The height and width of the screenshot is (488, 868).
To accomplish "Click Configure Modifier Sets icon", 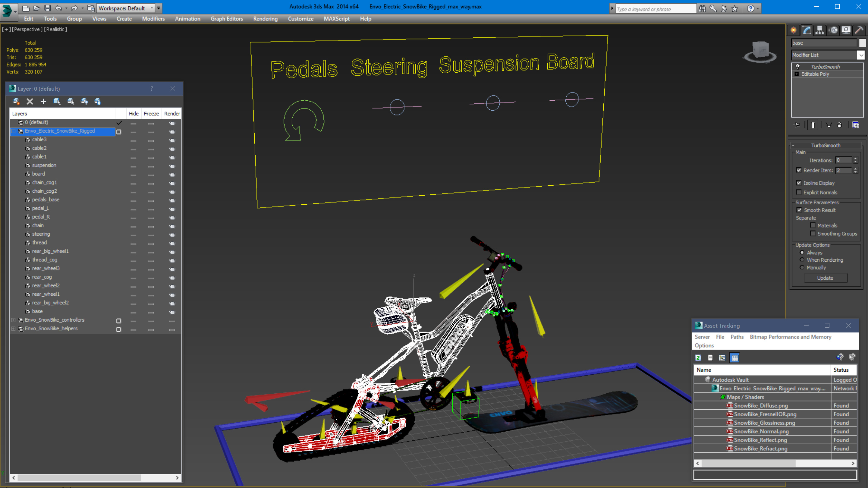I will (x=856, y=125).
